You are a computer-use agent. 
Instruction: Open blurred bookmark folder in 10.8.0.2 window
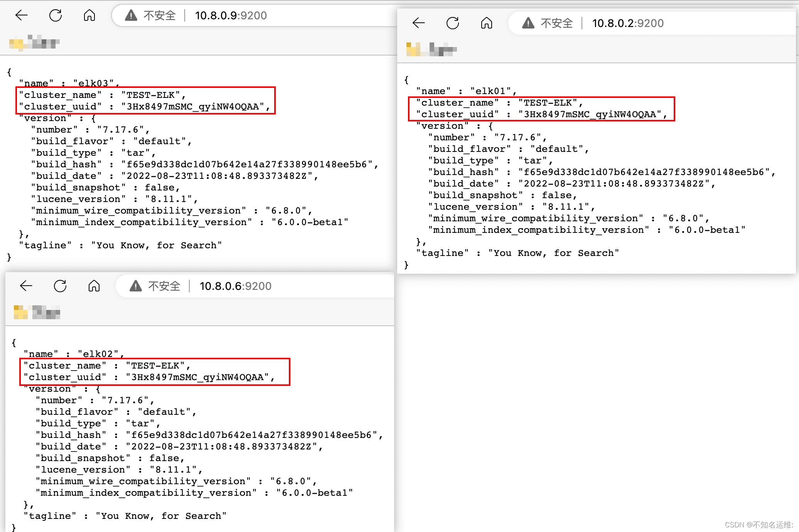pyautogui.click(x=431, y=49)
